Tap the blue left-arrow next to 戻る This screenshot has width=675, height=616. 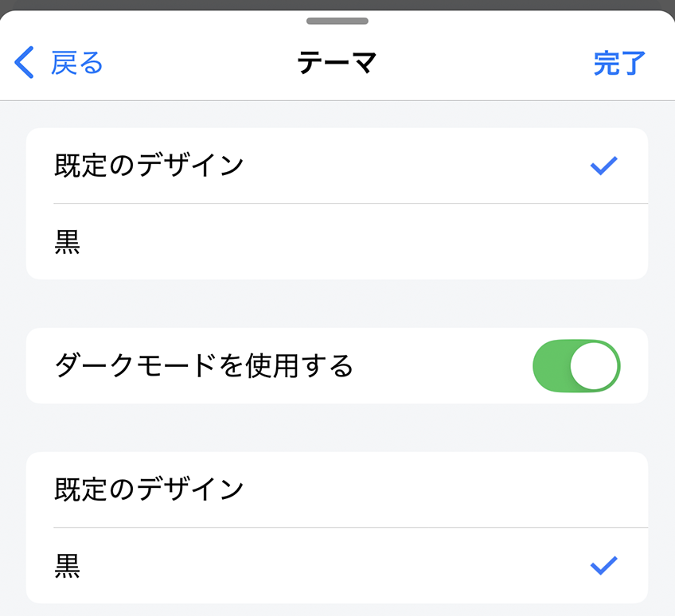point(24,62)
